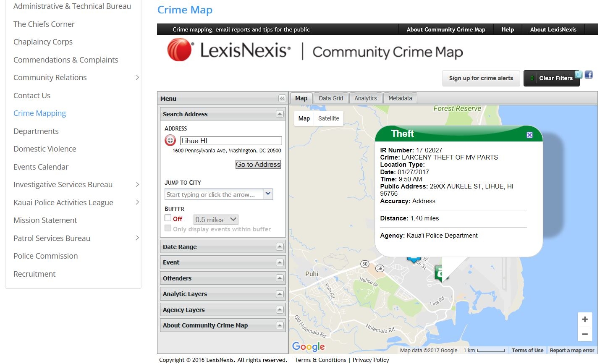Expand the Date Range section
Image resolution: width=605 pixels, height=364 pixels.
coord(279,246)
